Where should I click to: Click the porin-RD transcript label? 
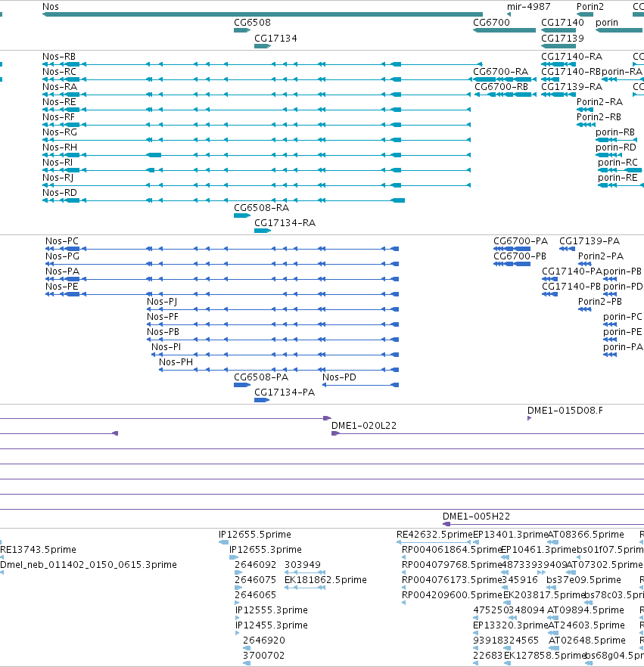[616, 147]
